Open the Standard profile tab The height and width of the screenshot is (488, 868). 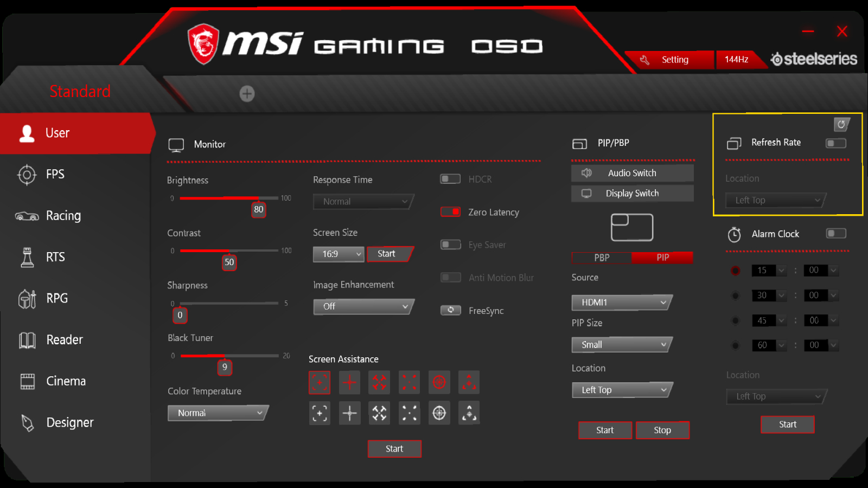[x=80, y=91]
